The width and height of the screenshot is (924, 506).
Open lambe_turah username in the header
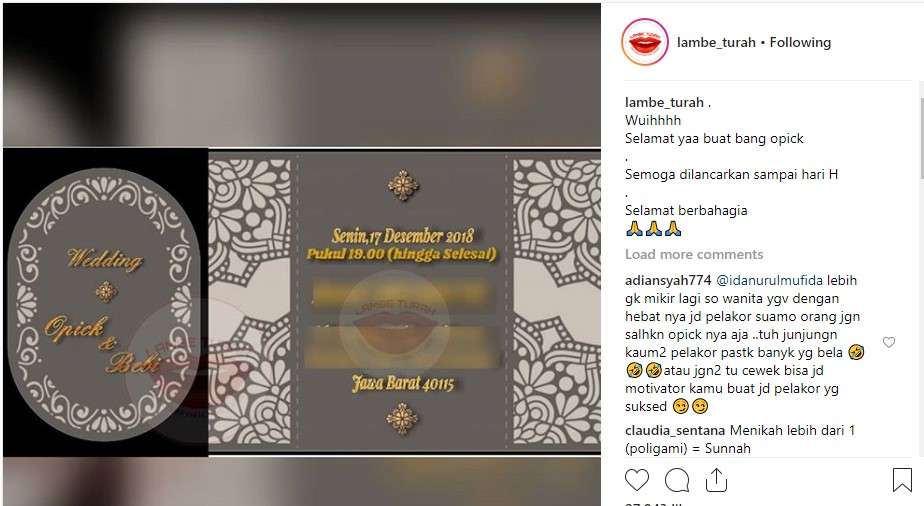point(716,42)
